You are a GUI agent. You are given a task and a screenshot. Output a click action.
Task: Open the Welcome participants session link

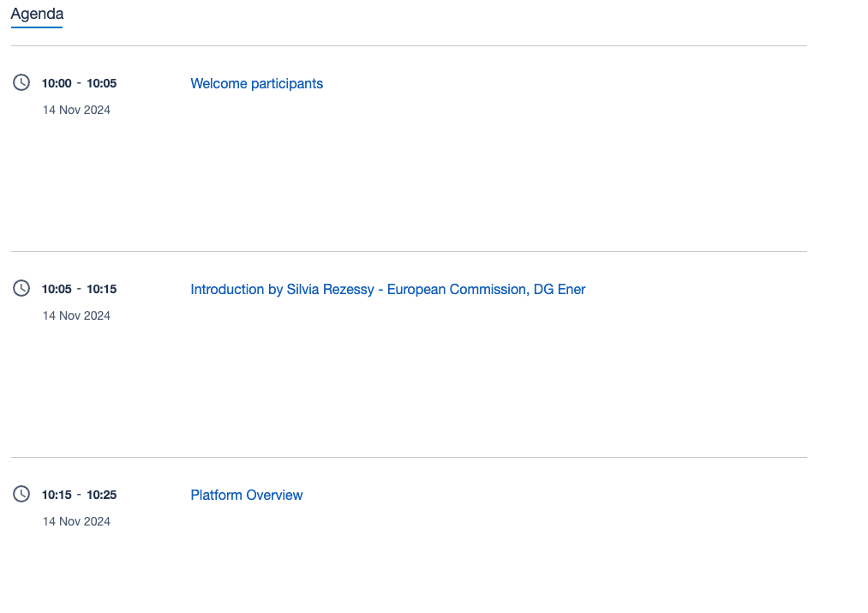pos(256,83)
